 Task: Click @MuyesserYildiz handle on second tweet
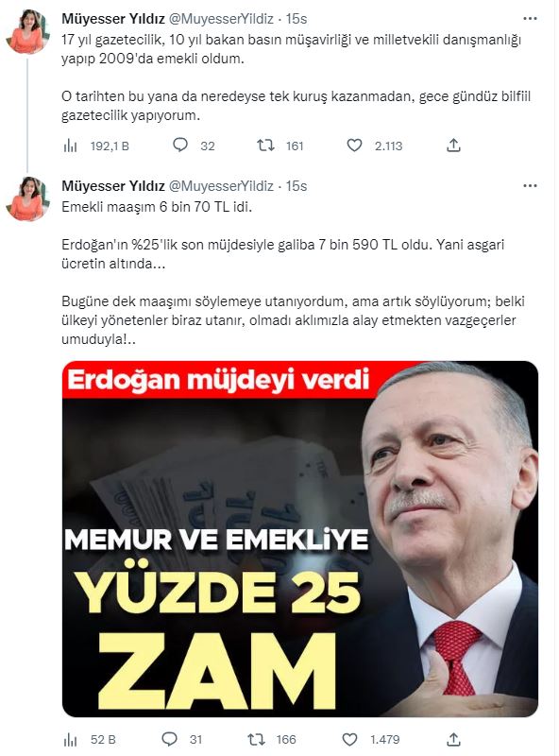pos(221,186)
